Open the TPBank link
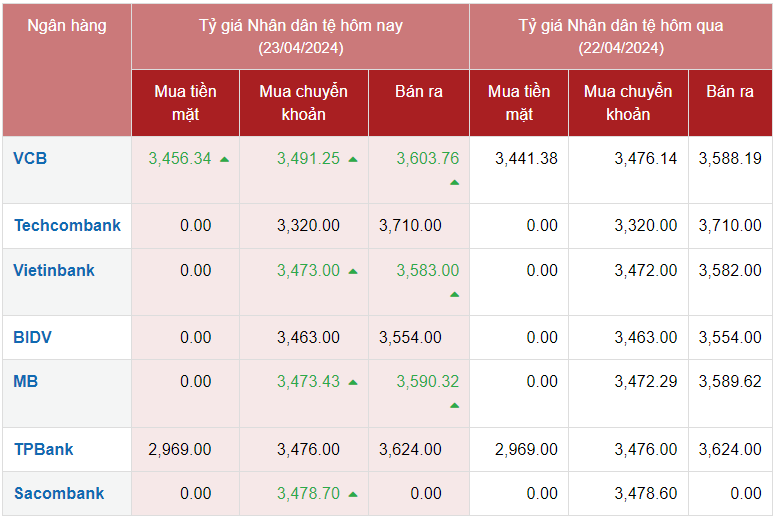The image size is (776, 522). (x=44, y=449)
